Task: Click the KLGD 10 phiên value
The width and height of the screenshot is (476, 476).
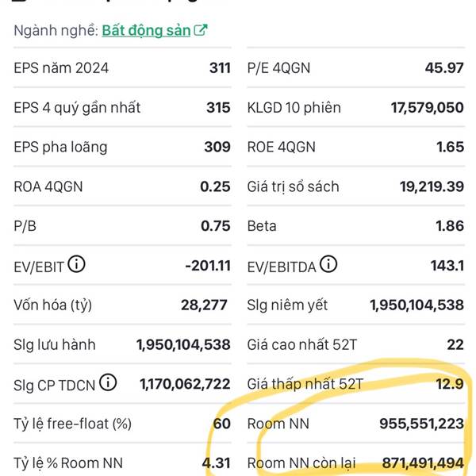Action: tap(427, 107)
